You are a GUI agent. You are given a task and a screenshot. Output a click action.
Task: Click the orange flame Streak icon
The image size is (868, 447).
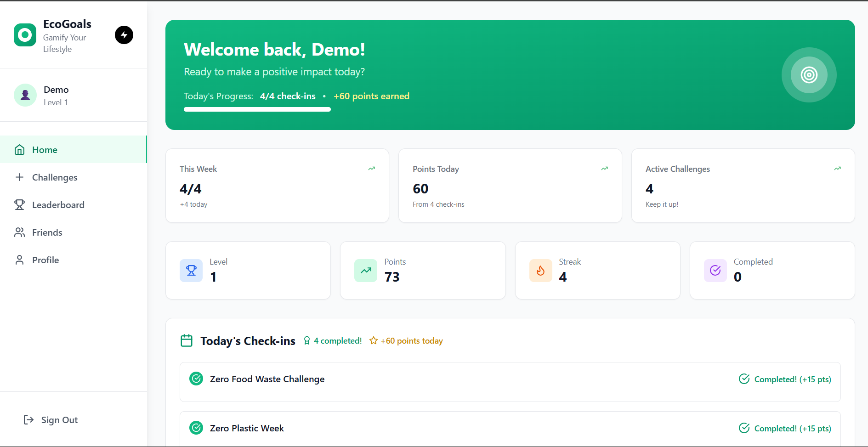point(541,271)
